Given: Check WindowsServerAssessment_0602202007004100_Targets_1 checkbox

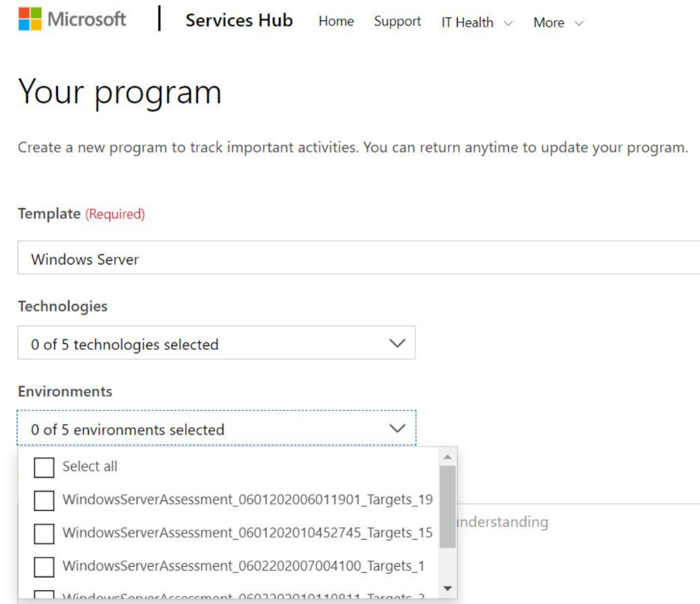Looking at the screenshot, I should tap(44, 566).
